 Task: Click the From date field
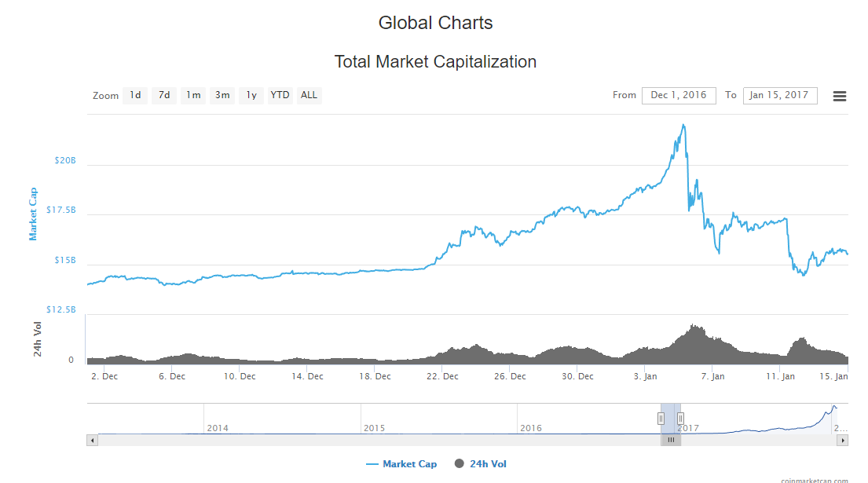pyautogui.click(x=679, y=95)
